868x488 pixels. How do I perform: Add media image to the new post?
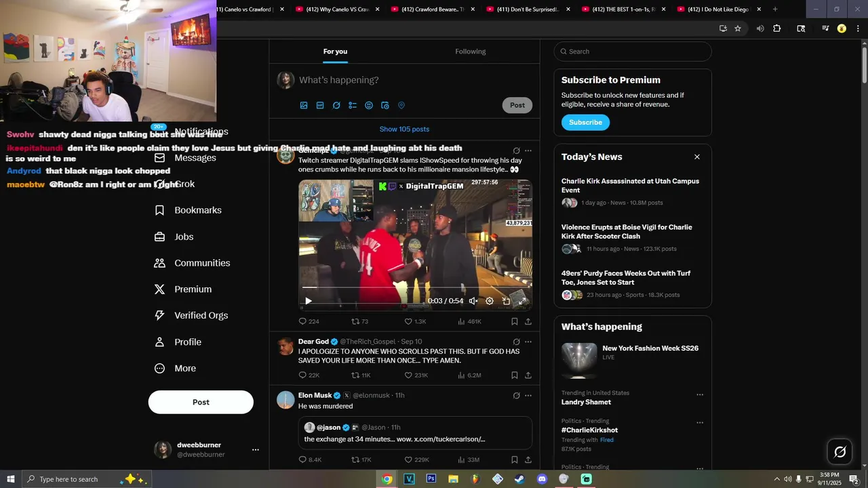304,106
